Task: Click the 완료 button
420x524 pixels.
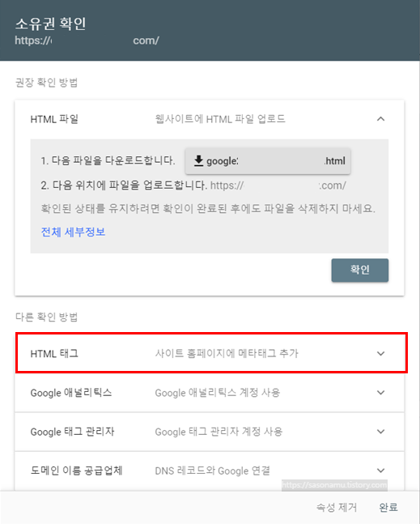Action: (x=388, y=507)
